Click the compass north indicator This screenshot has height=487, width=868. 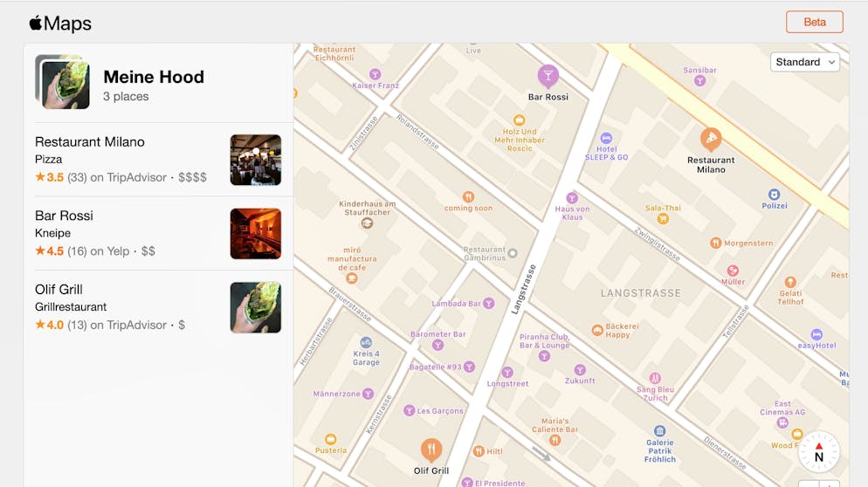pos(819,452)
